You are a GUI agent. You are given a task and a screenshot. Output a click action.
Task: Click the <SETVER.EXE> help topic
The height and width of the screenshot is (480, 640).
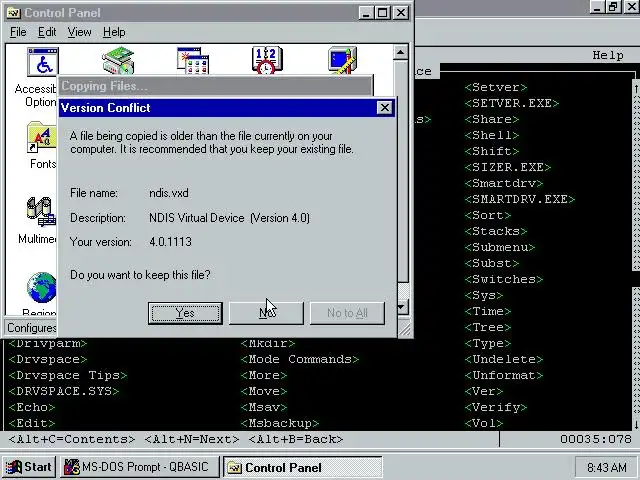tap(512, 103)
